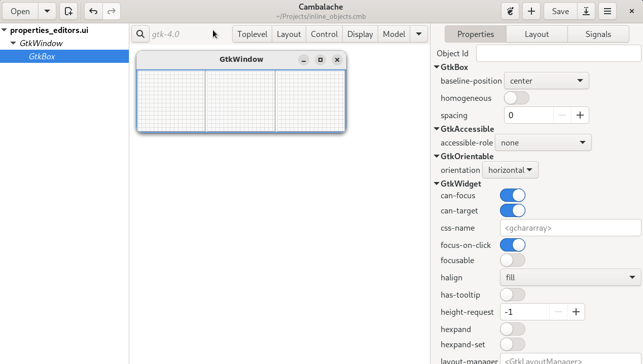Collapse the GtkWindow tree node
Screen dimensions: 643x364
(x=13, y=43)
